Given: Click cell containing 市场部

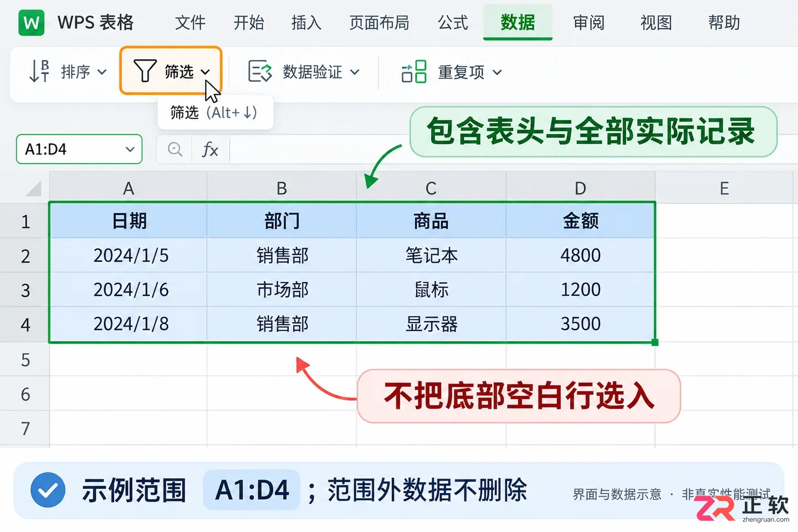Looking at the screenshot, I should click(x=282, y=290).
